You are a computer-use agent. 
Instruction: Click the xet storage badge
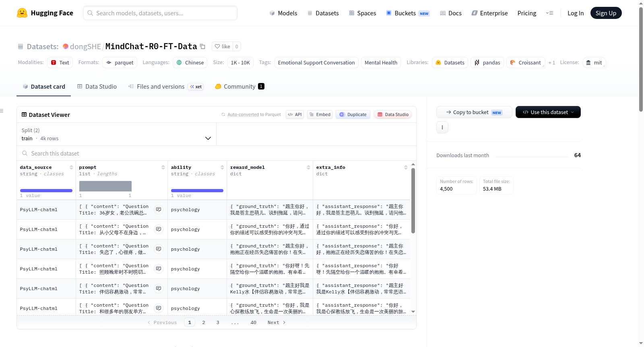(x=196, y=87)
